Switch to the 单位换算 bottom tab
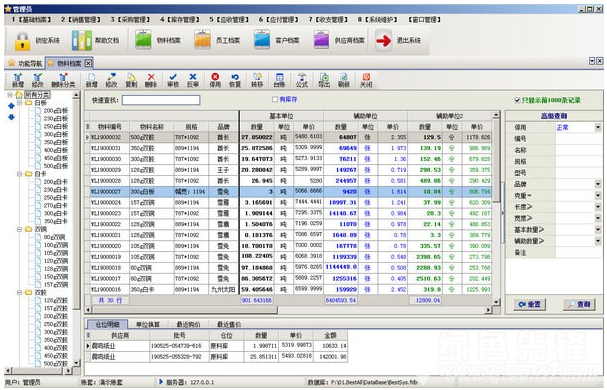The height and width of the screenshot is (390, 607). click(148, 324)
